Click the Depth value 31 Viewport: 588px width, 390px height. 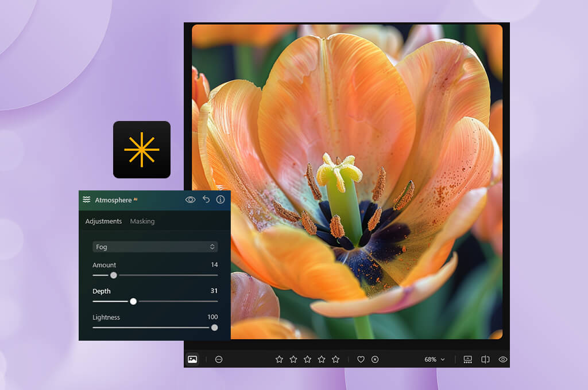pos(214,291)
